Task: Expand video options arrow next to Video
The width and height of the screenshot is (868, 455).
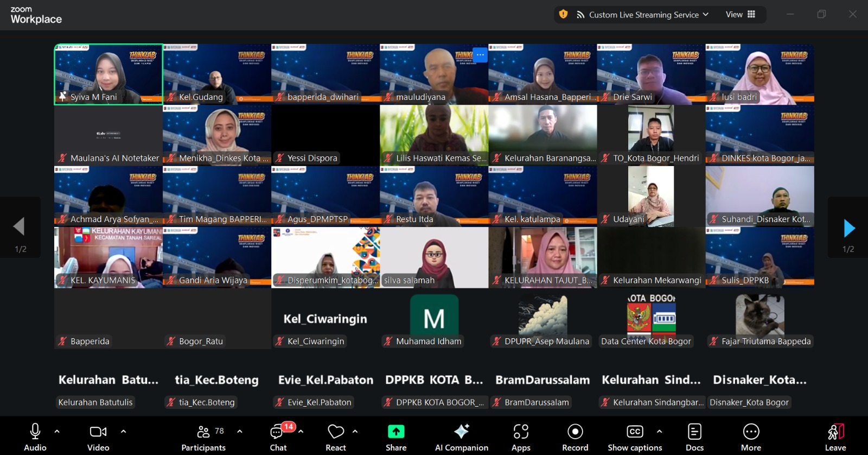Action: pyautogui.click(x=123, y=432)
